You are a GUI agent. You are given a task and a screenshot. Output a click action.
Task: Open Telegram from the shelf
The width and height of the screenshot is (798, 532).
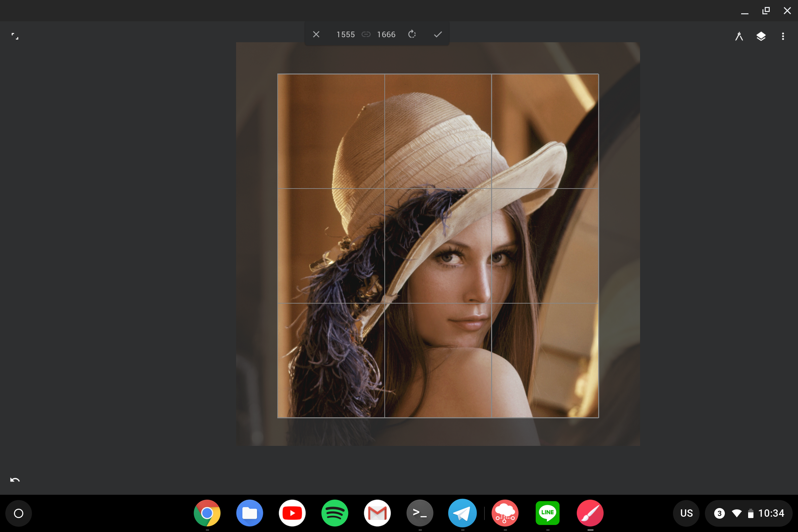(463, 513)
